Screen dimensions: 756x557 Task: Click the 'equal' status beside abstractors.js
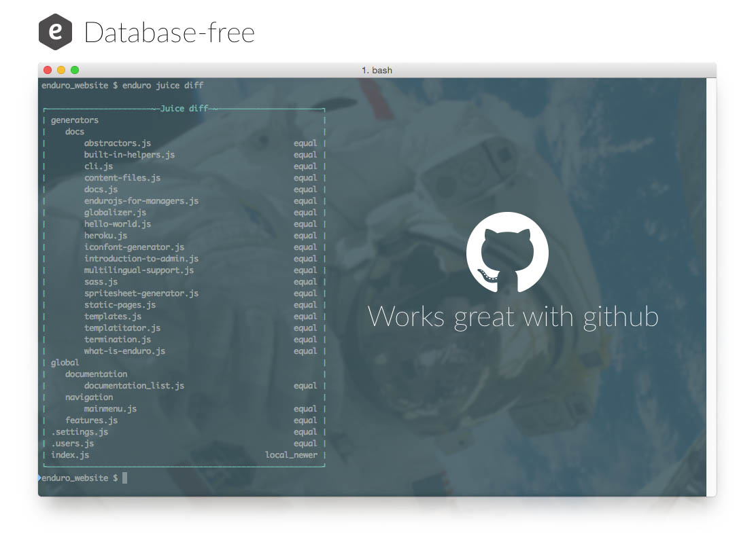click(x=305, y=143)
